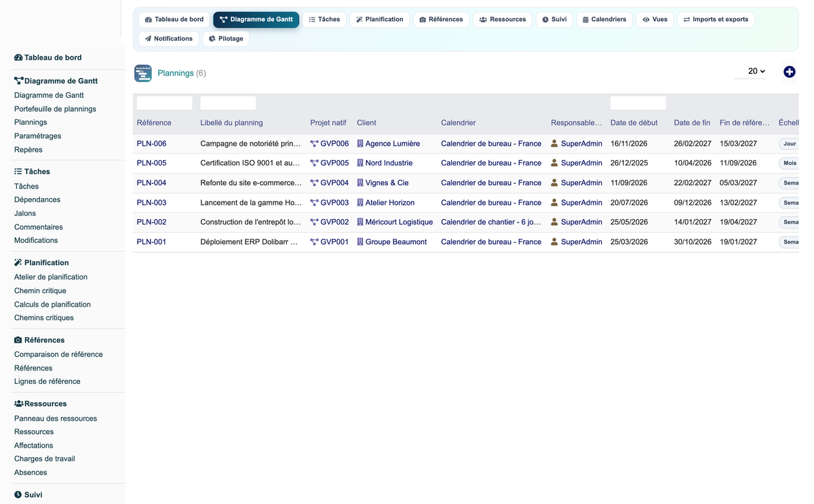This screenshot has width=814, height=504.
Task: Click the user icon in PLN-006 row
Action: pyautogui.click(x=554, y=144)
